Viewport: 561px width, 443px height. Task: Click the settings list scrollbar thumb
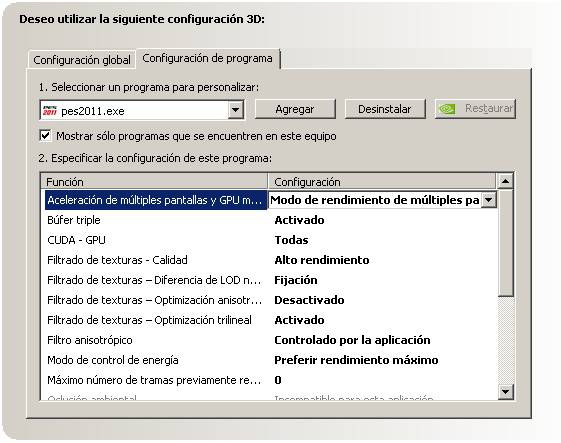click(x=505, y=243)
